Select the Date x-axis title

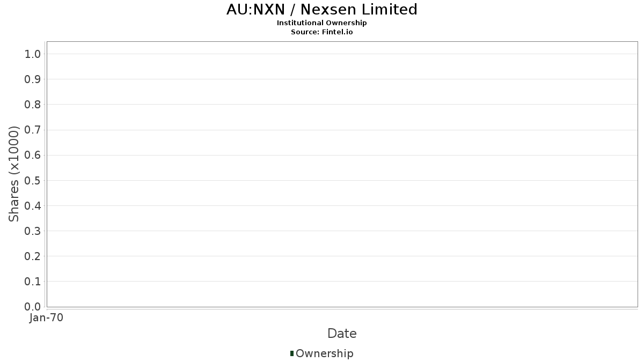tap(342, 334)
